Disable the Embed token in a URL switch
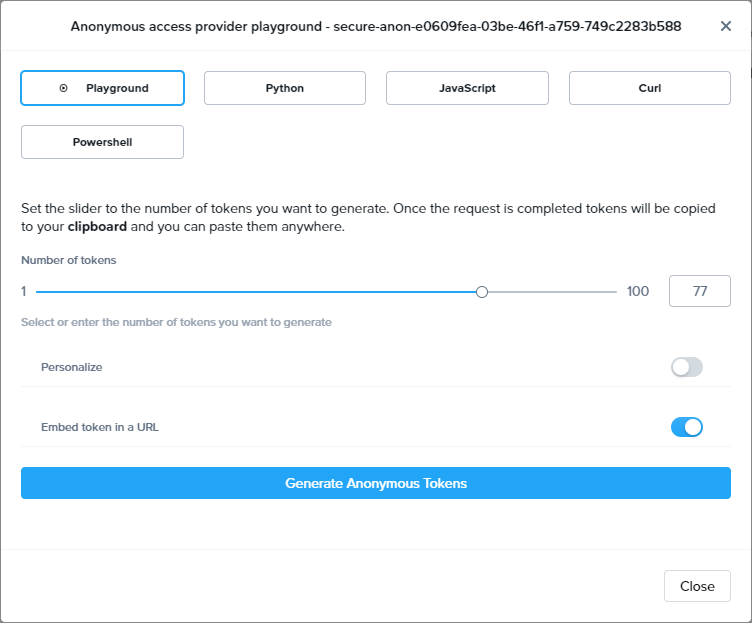Image resolution: width=752 pixels, height=623 pixels. click(x=687, y=427)
